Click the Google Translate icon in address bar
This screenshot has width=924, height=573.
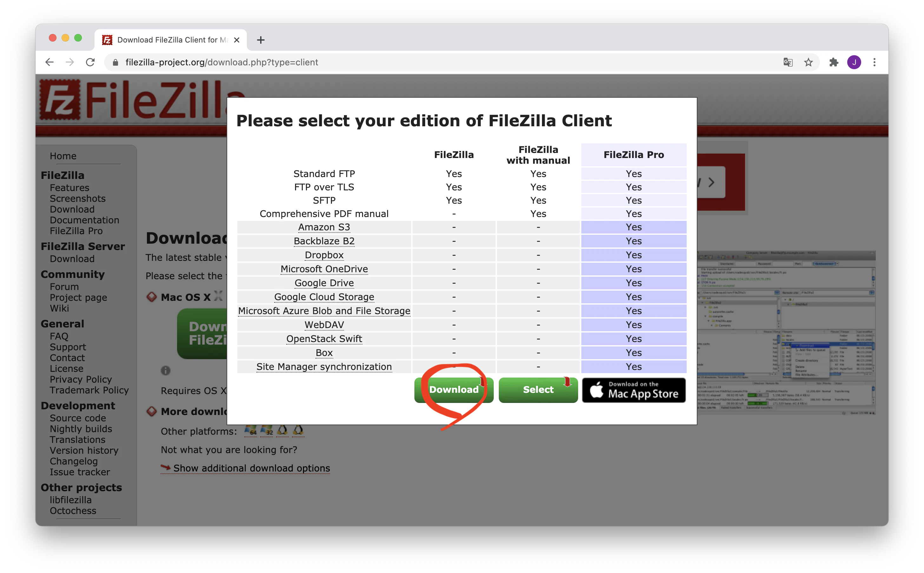click(x=788, y=62)
